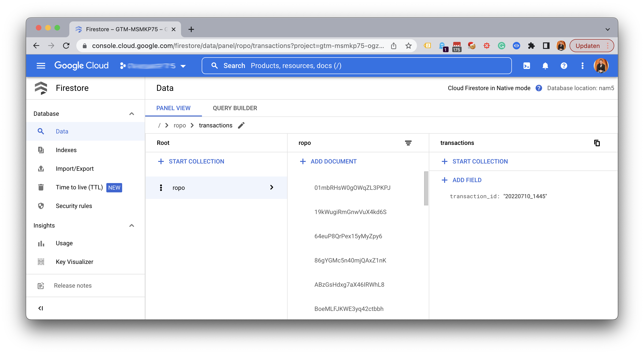Click the browser address bar URL
The image size is (644, 354).
point(238,46)
